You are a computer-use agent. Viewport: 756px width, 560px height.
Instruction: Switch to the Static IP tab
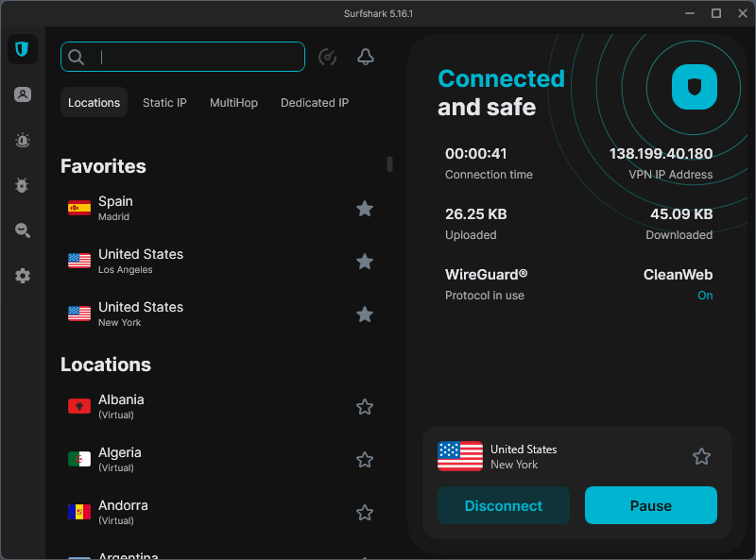(x=164, y=102)
